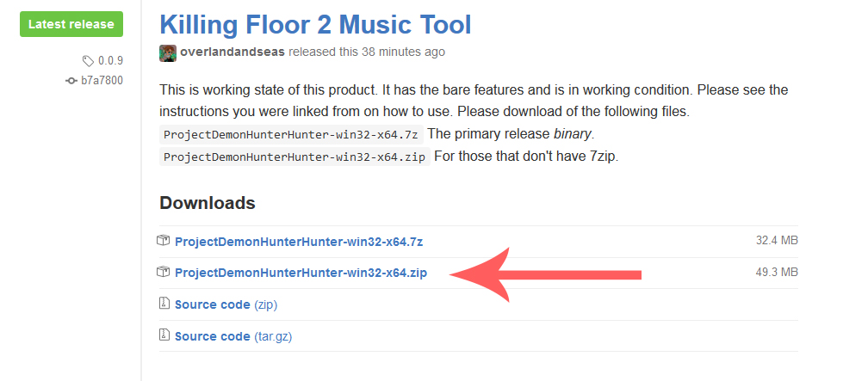Download ProjectDemonHunterHunter-win32-x64.zip from Downloads list
The height and width of the screenshot is (381, 868).
coord(301,273)
